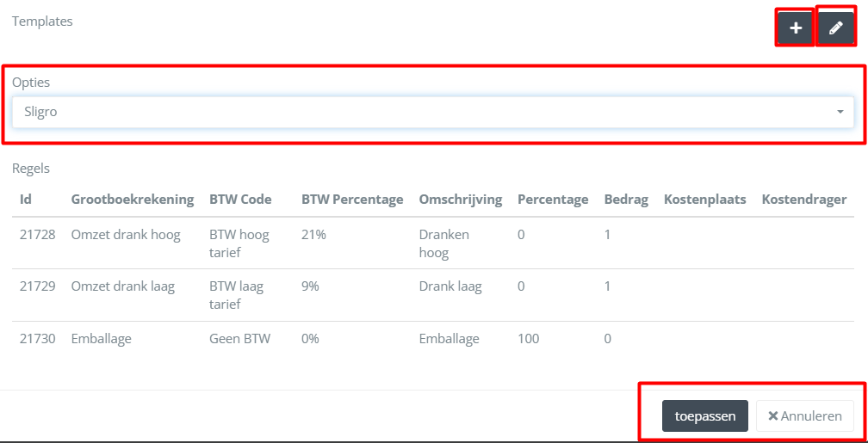Select the row with Id 21729
This screenshot has width=868, height=443.
click(x=38, y=286)
